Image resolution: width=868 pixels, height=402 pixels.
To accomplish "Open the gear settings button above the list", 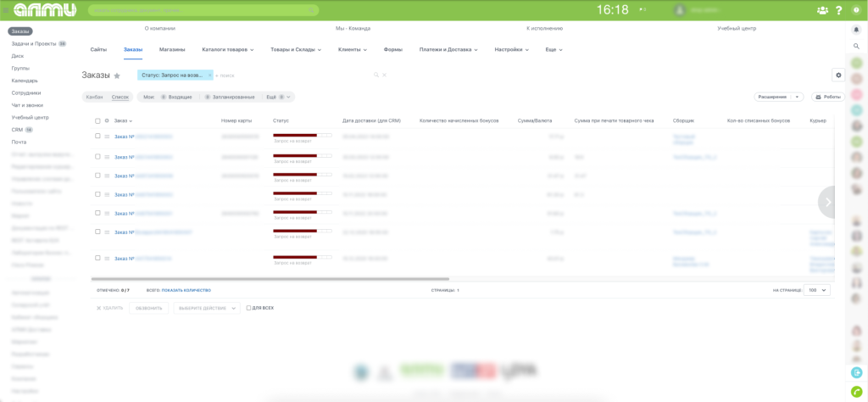I will coord(838,75).
